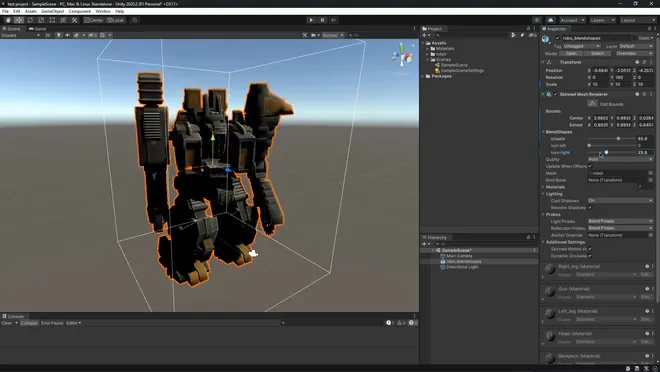This screenshot has width=660, height=372.
Task: Select the Rotate tool in toolbar
Action: tap(30, 20)
